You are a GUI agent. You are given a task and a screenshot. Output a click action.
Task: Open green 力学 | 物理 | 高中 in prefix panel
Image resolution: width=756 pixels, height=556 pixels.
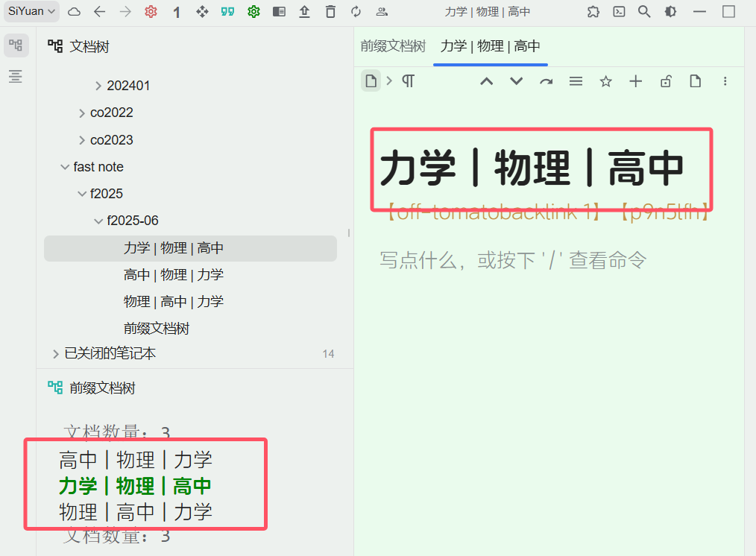point(136,486)
